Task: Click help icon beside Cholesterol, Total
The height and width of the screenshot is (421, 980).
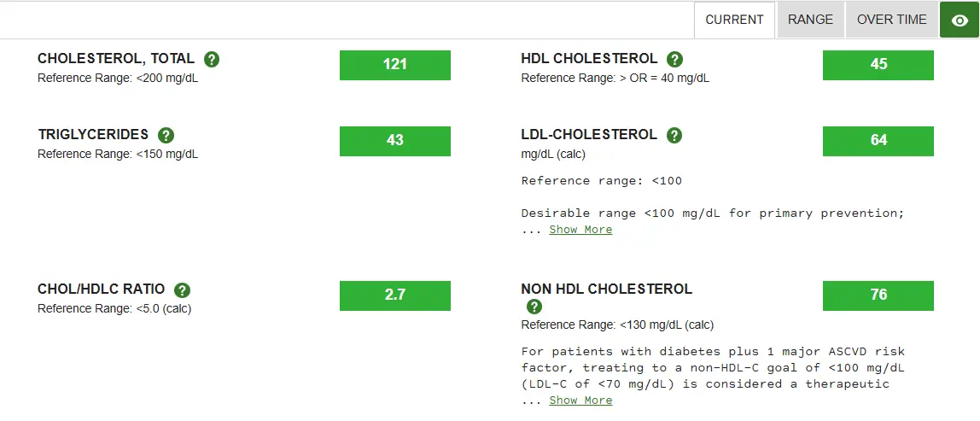Action: (x=212, y=60)
